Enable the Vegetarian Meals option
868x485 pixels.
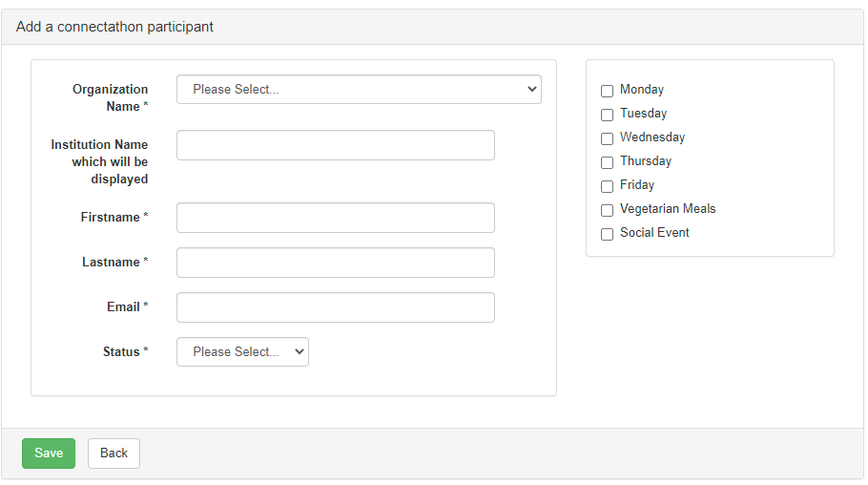(x=608, y=210)
